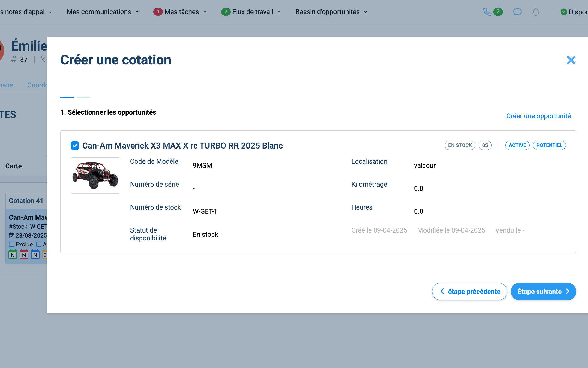Click the hash icon next to 37
Screen dimensions: 588x368
click(14, 59)
